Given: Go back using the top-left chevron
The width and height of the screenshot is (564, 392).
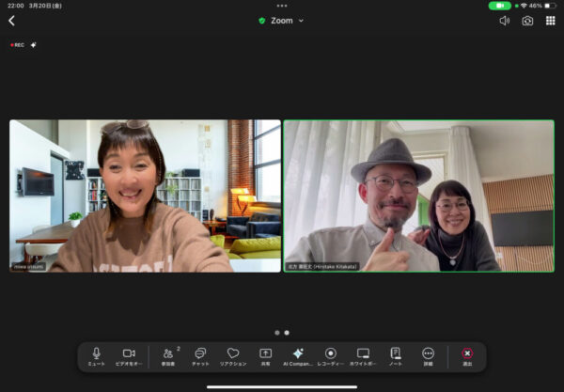Looking at the screenshot, I should click(x=11, y=21).
